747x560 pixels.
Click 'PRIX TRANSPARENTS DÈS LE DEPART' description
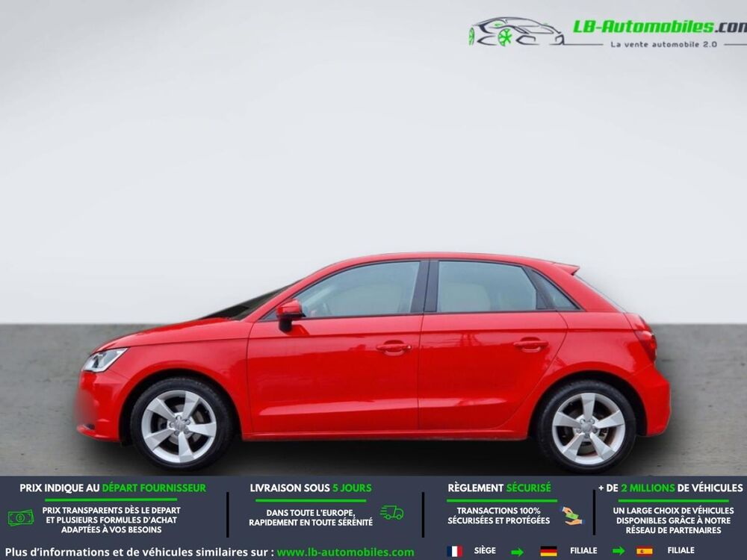(111, 520)
